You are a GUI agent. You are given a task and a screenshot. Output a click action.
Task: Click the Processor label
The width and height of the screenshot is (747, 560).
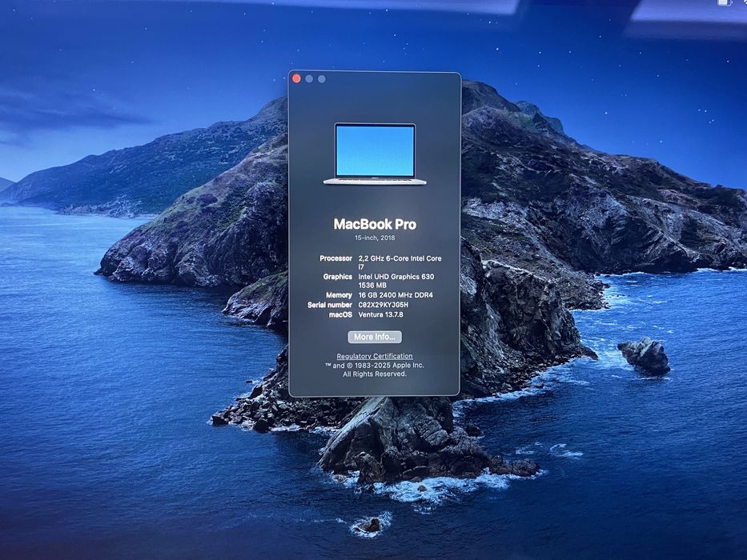335,258
